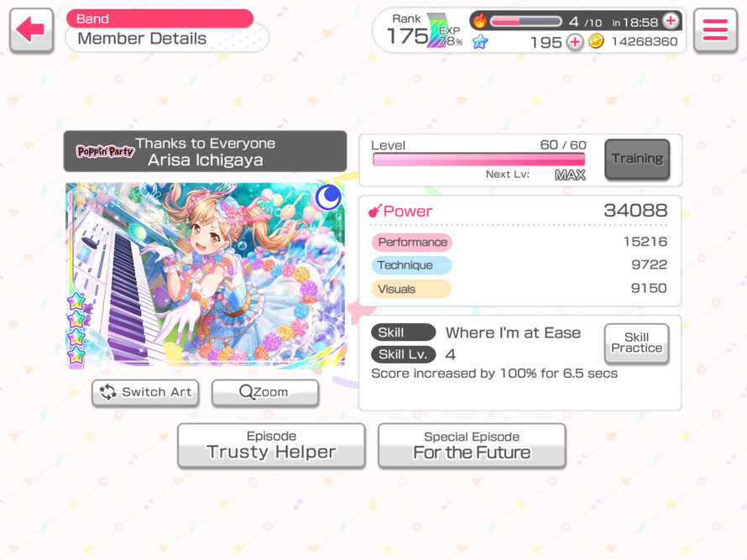
Task: Click the Zoom button
Action: point(265,393)
